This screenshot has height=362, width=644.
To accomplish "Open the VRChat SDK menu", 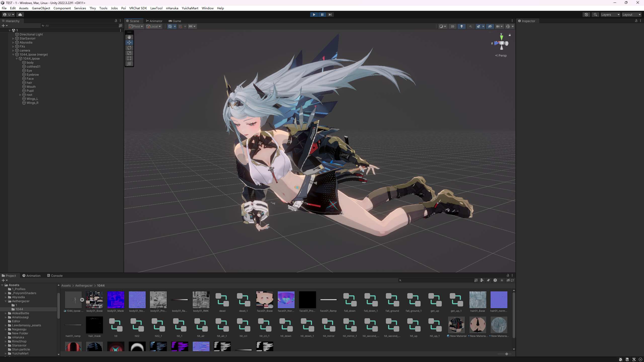I will (138, 8).
